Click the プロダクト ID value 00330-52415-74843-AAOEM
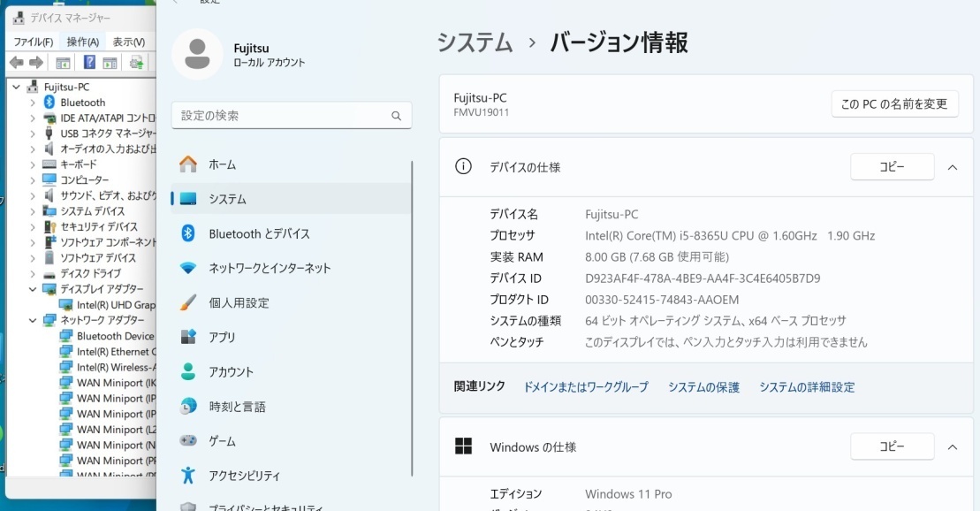980x511 pixels. [x=662, y=300]
